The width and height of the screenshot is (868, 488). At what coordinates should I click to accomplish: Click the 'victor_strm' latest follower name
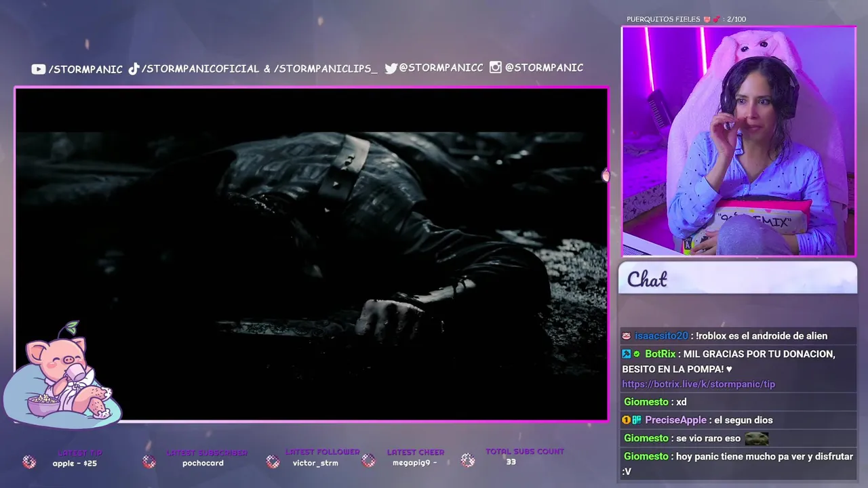pos(315,464)
